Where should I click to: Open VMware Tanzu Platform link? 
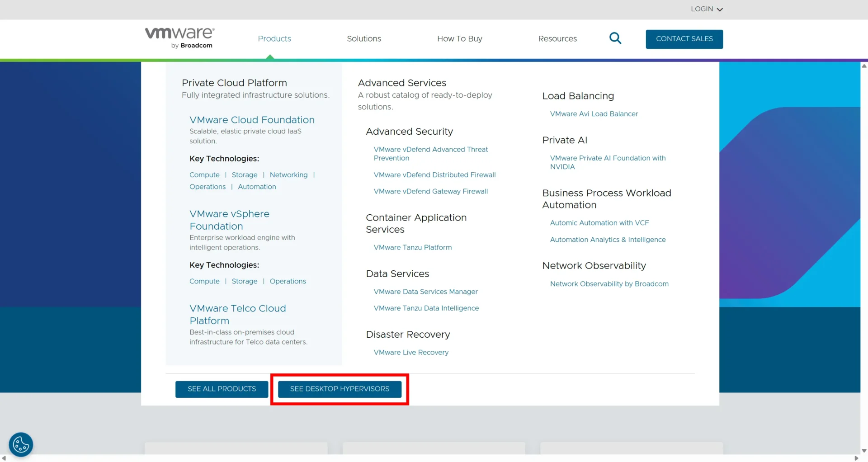tap(413, 247)
